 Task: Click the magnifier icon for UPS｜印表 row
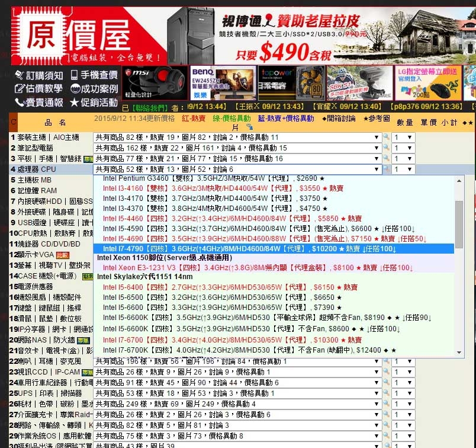[x=386, y=393]
